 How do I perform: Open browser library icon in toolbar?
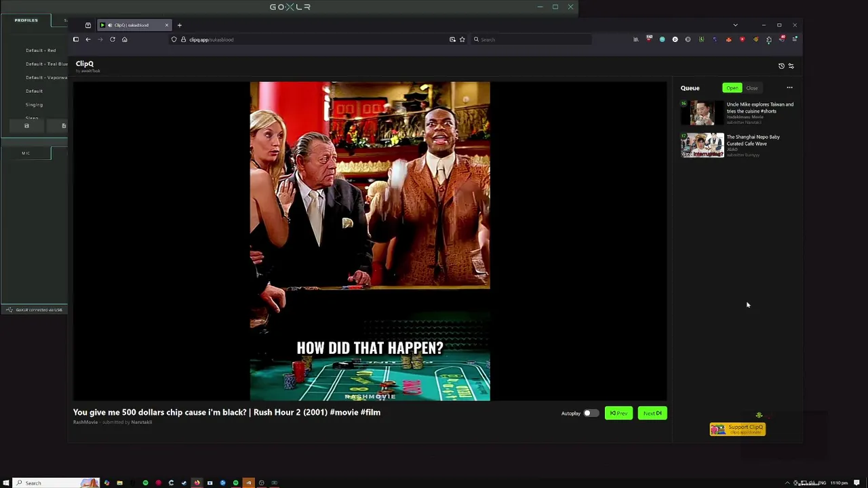[635, 39]
